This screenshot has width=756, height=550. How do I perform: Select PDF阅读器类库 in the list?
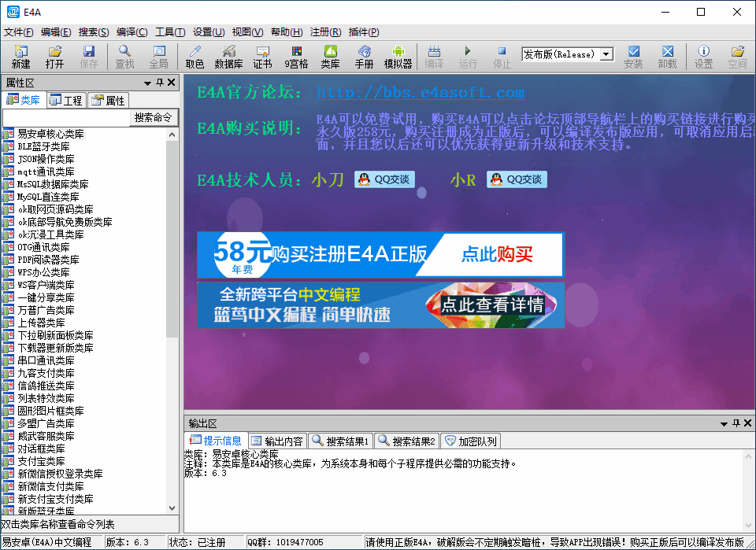(48, 260)
